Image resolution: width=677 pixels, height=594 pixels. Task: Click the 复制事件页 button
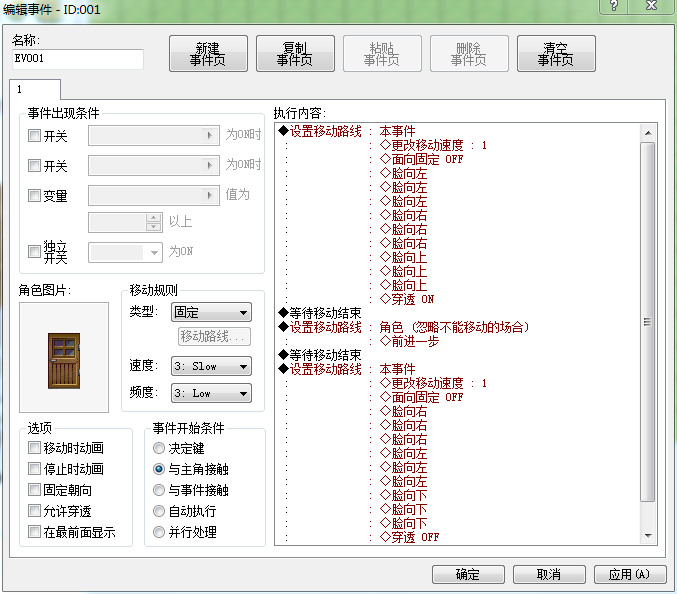pos(295,54)
